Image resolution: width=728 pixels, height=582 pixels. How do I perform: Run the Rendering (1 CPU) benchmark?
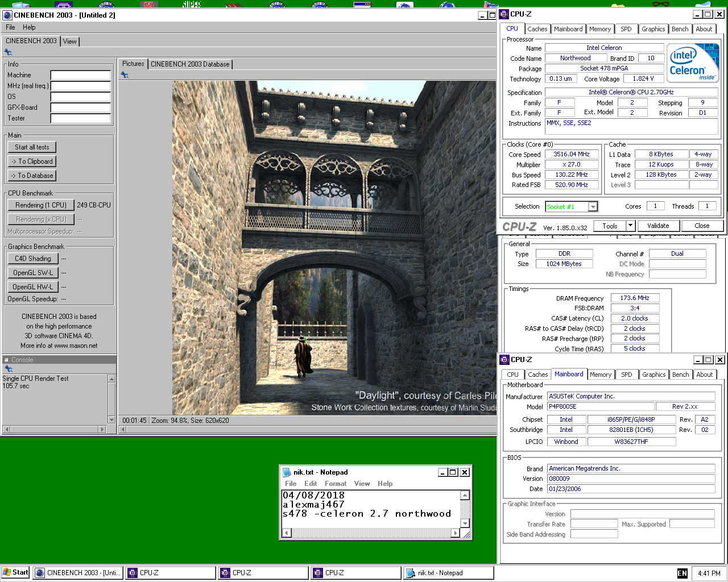coord(41,205)
